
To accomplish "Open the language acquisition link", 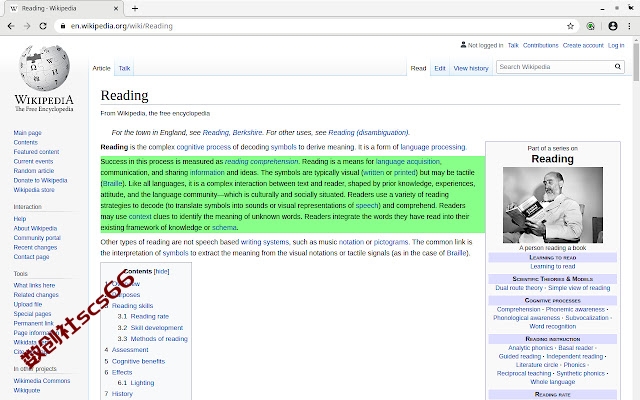I will pos(408,162).
